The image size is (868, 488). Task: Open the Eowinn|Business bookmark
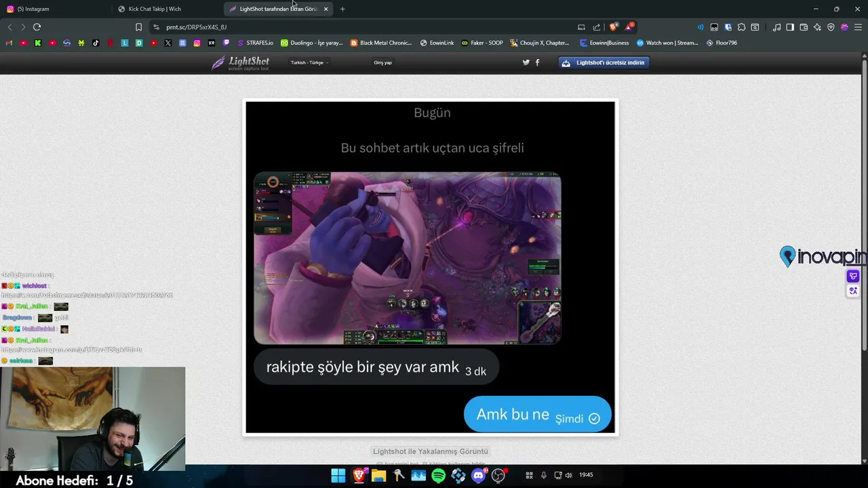[x=604, y=43]
